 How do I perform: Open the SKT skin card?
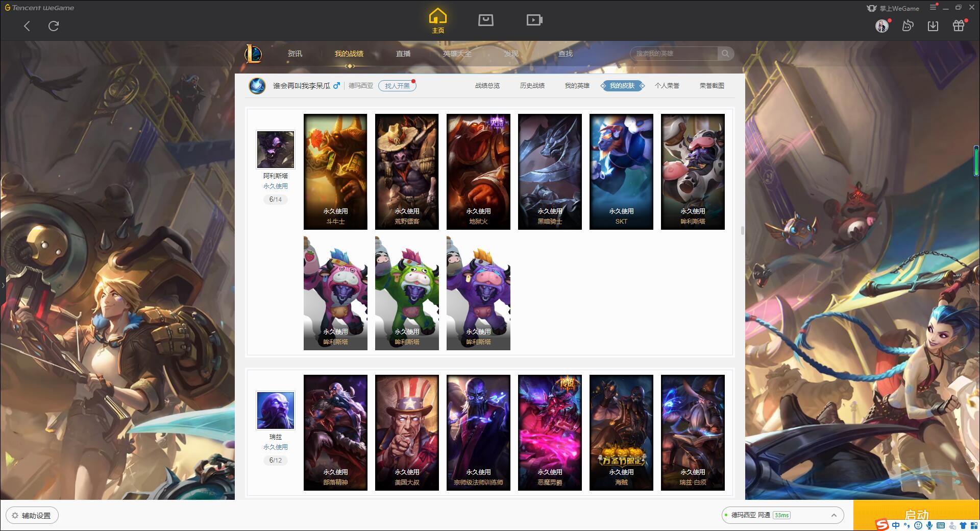point(621,172)
